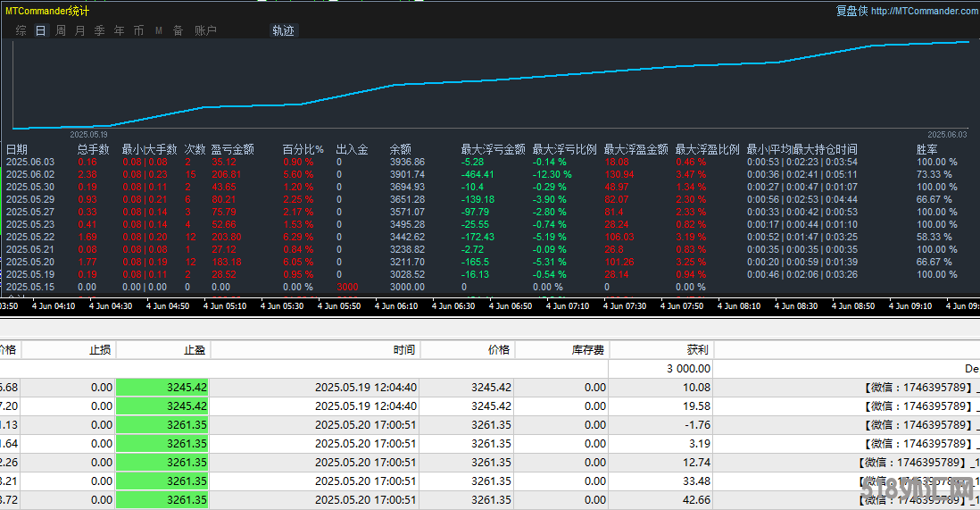Click the 3000 deposit amount cell

point(347,288)
